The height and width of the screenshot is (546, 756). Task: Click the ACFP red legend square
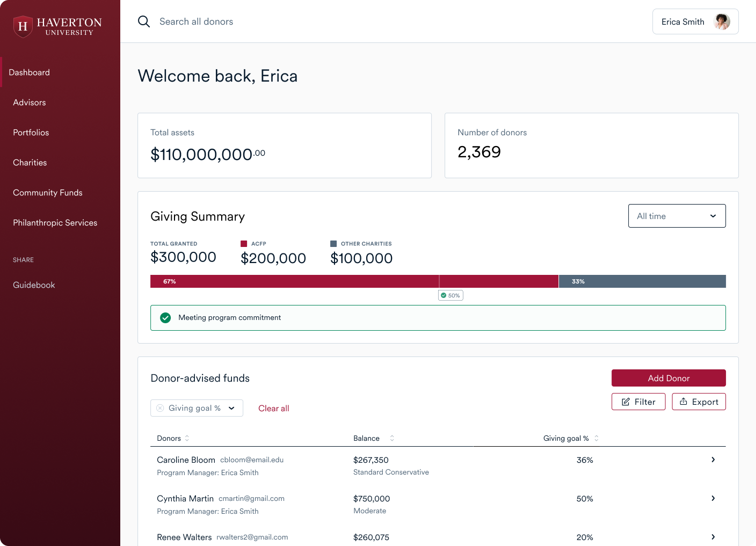pyautogui.click(x=244, y=243)
